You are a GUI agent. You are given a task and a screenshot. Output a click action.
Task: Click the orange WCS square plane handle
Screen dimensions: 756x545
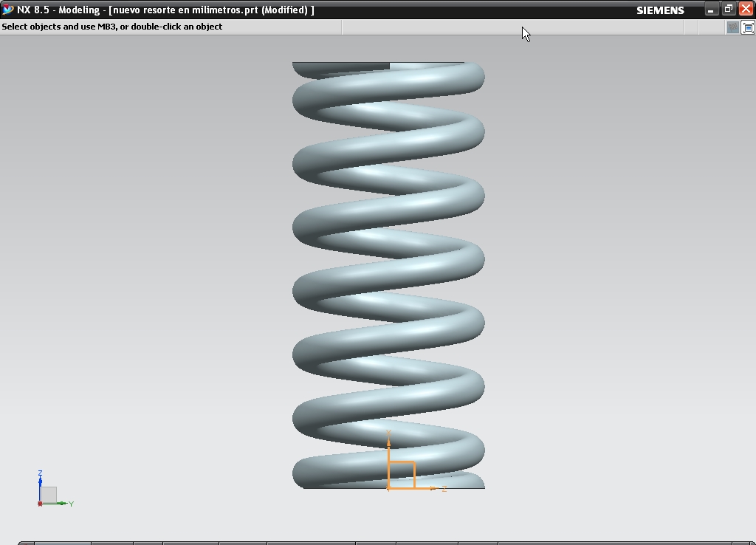coord(402,474)
